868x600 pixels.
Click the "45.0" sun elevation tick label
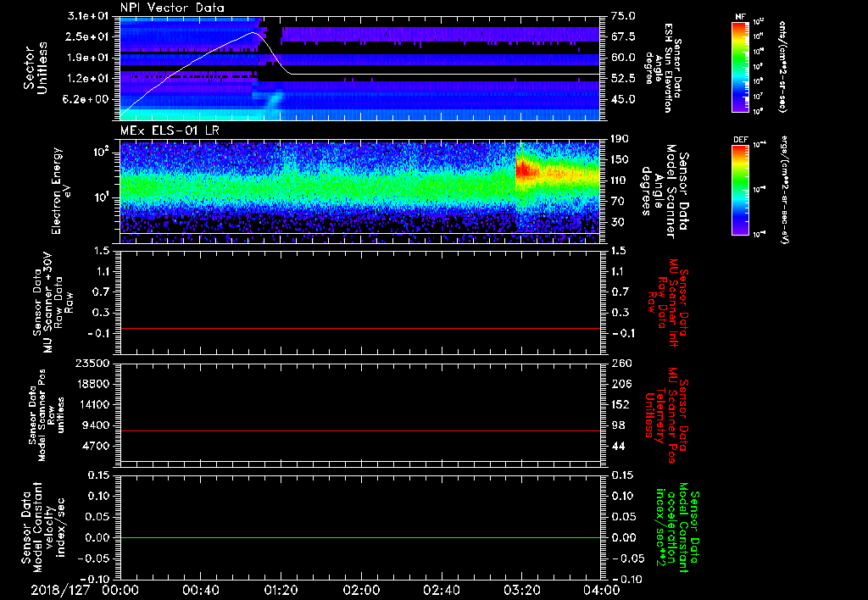click(x=622, y=100)
